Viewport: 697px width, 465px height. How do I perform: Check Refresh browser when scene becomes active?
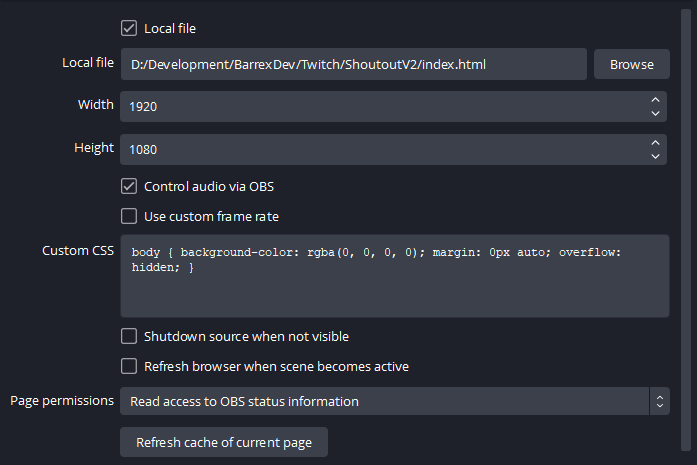pyautogui.click(x=129, y=367)
